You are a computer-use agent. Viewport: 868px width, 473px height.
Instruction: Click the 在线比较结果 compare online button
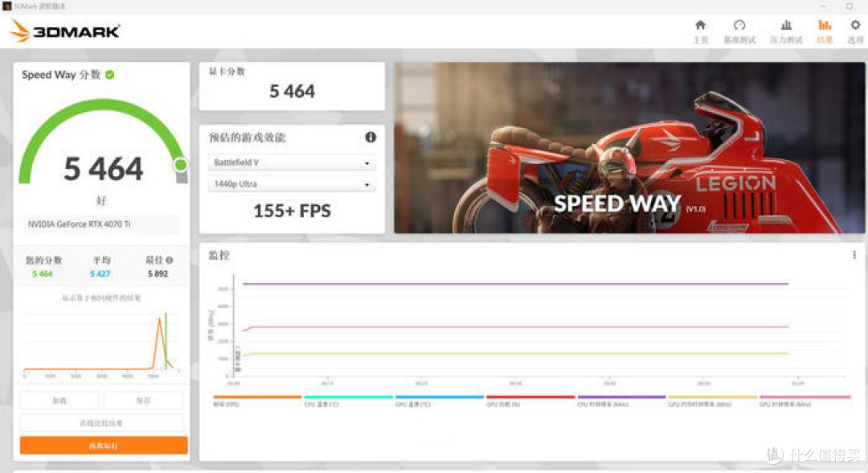point(101,422)
